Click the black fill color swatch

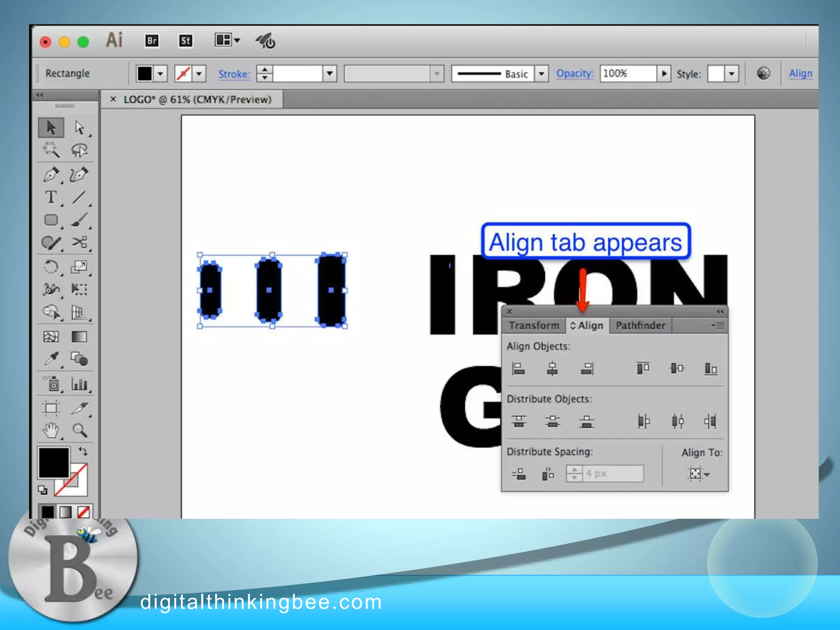pyautogui.click(x=54, y=463)
